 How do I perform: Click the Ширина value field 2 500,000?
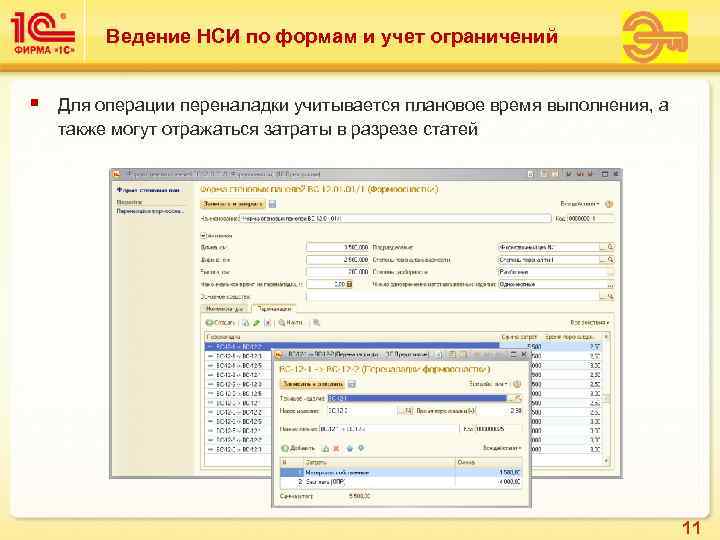338,259
